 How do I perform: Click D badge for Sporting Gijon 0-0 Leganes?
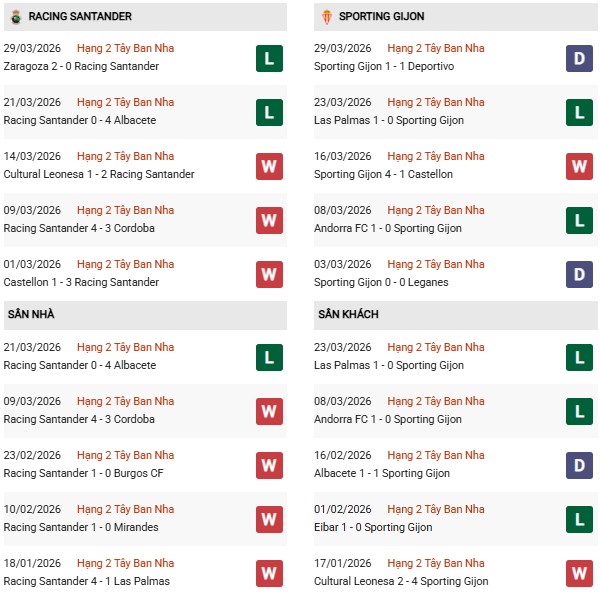click(578, 274)
